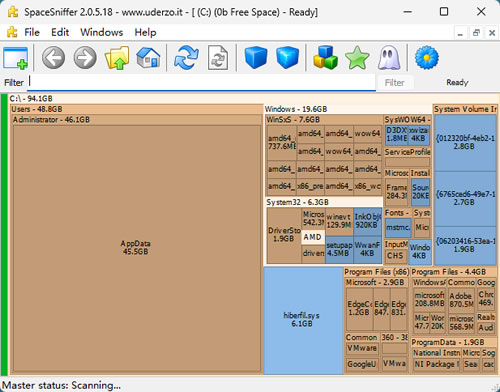
Task: Click the light blue cube icon
Action: 287,58
